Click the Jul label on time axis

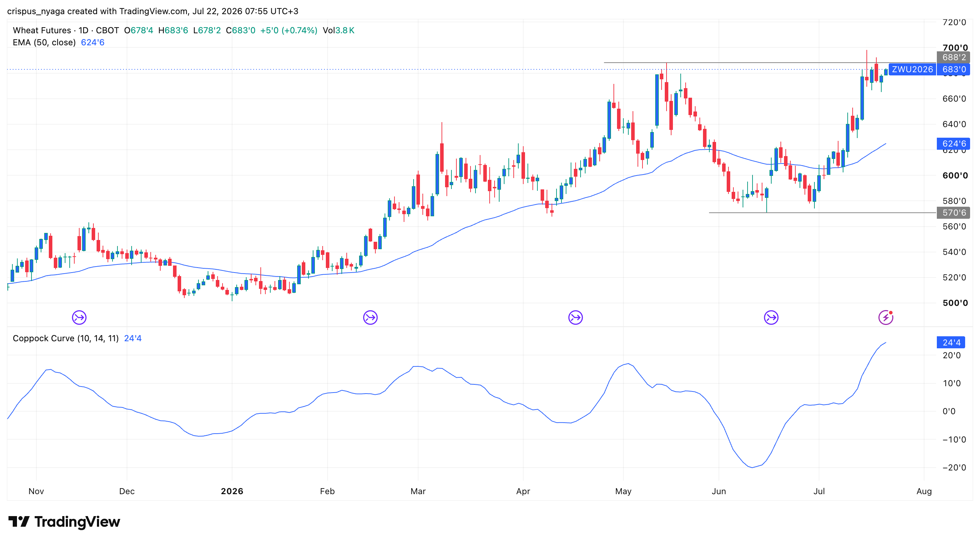coord(819,491)
